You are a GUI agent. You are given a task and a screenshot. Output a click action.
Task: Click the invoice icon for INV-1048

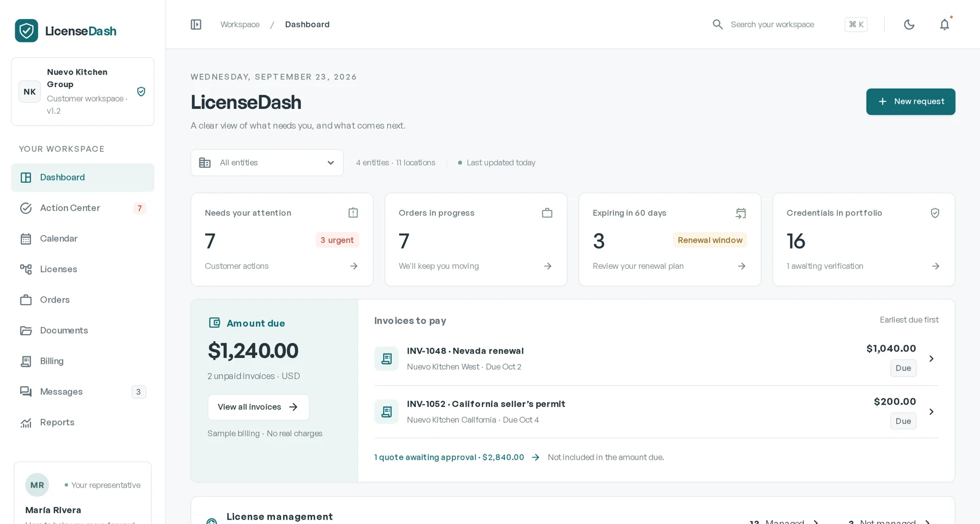pos(387,359)
